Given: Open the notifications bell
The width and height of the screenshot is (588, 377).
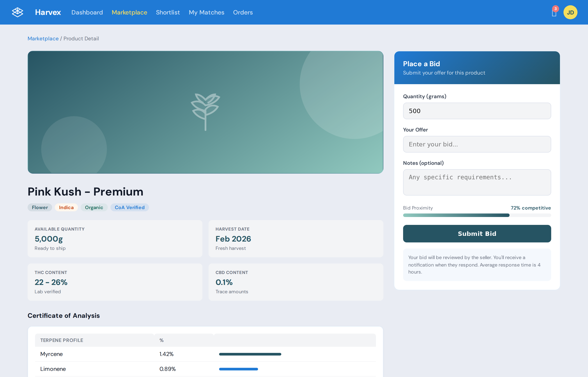Looking at the screenshot, I should [554, 13].
